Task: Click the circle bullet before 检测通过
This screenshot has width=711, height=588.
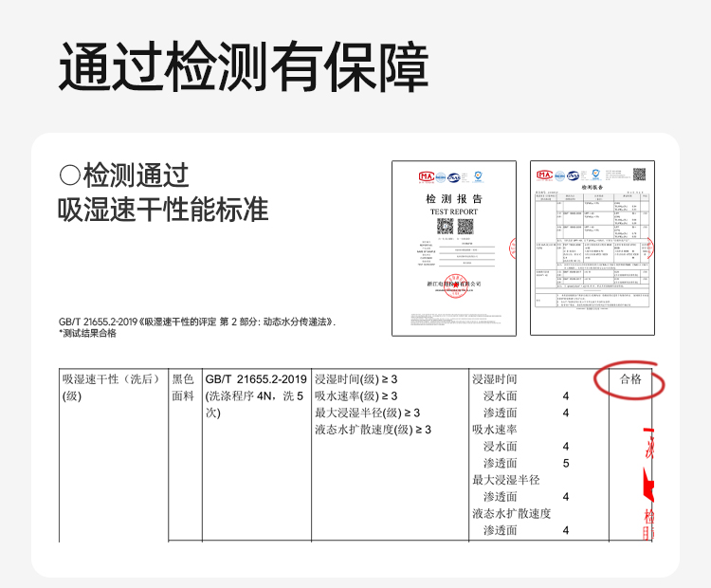Action: [x=70, y=175]
